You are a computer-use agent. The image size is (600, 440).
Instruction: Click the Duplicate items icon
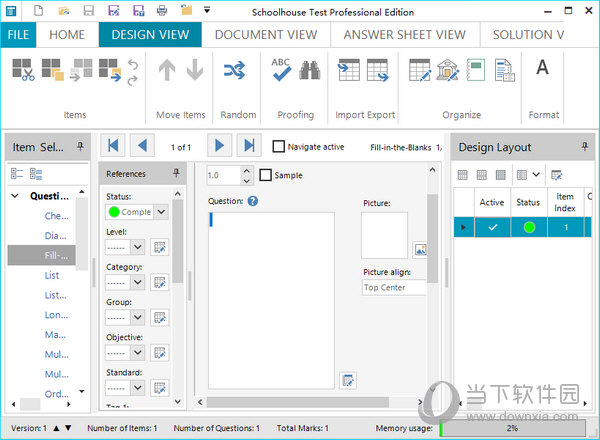click(110, 70)
